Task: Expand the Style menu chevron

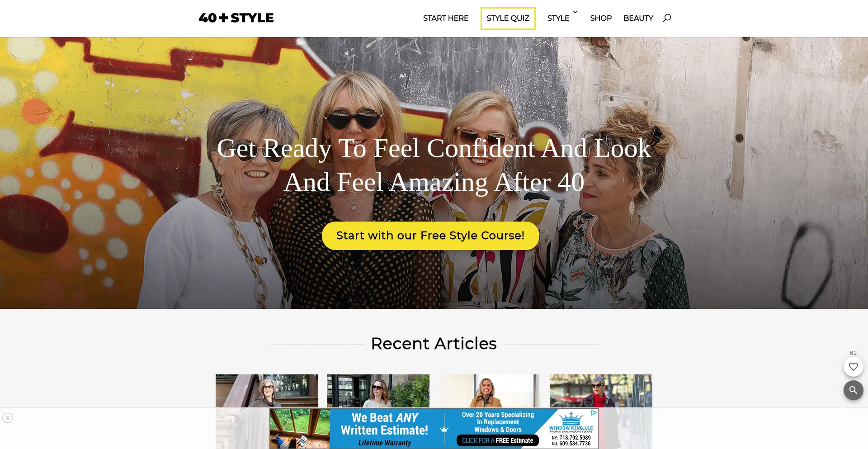Action: (575, 12)
